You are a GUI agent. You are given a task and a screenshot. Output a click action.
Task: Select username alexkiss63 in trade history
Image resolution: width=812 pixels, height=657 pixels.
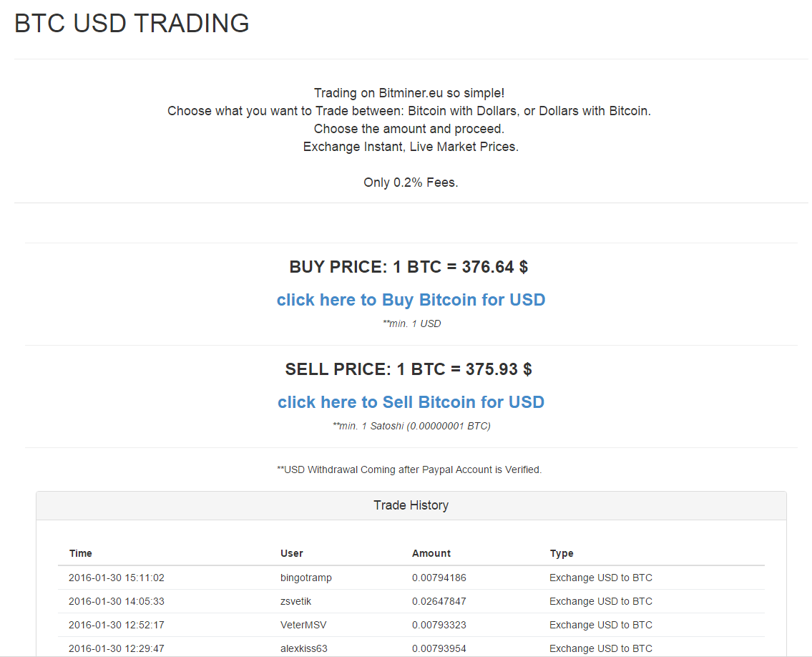click(x=304, y=648)
